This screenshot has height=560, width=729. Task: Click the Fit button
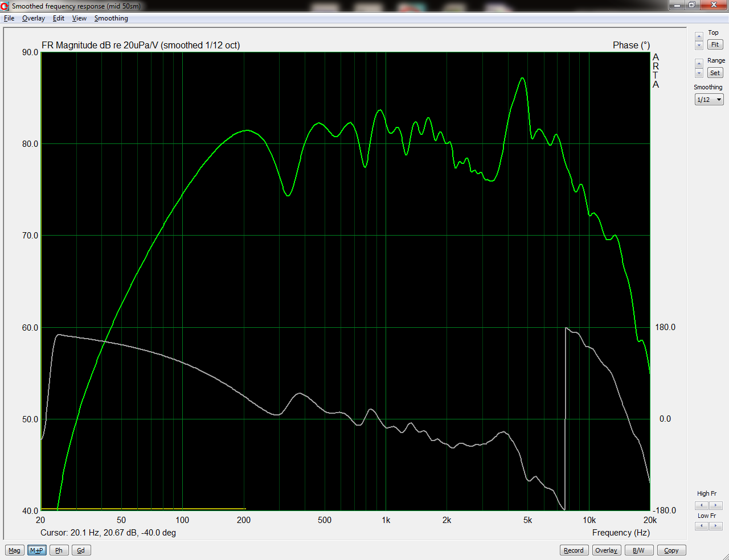pos(715,44)
